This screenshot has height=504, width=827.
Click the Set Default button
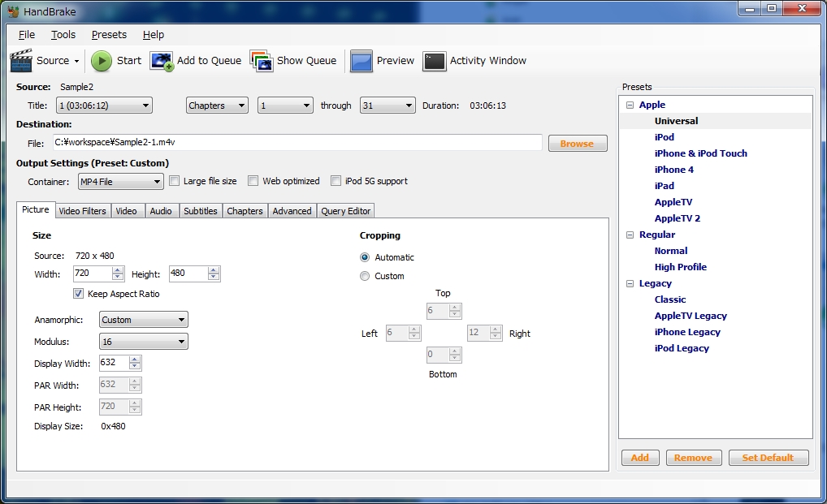(x=768, y=458)
